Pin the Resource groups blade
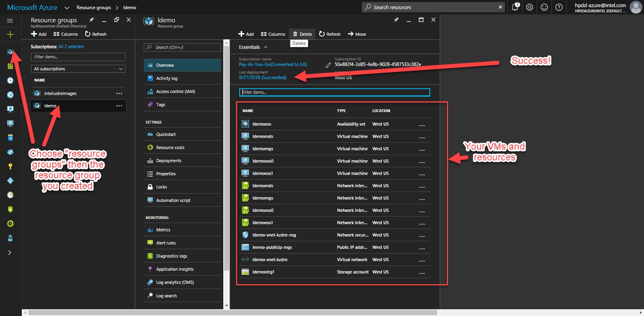The width and height of the screenshot is (644, 316). point(91,20)
